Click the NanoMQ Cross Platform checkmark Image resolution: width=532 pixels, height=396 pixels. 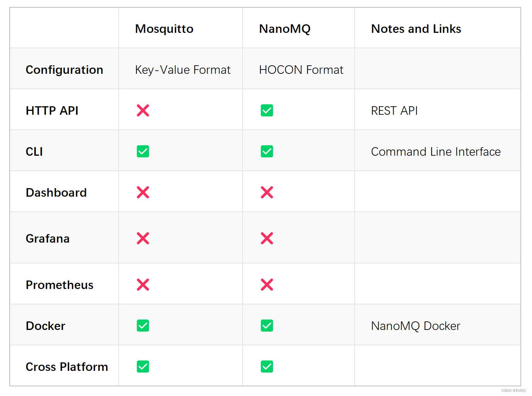click(267, 367)
